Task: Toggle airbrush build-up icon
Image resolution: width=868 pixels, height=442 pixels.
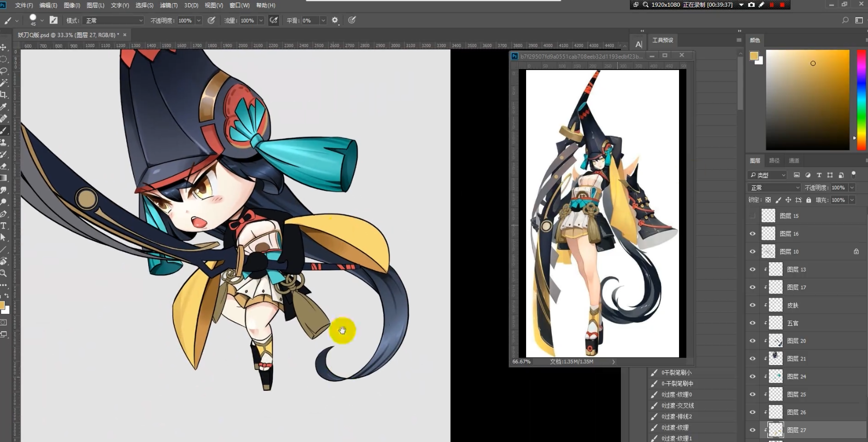Action: point(273,20)
